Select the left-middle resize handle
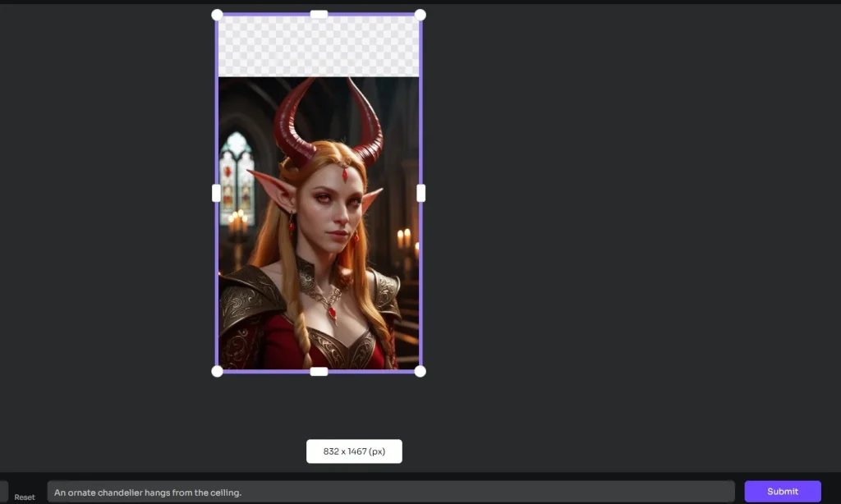841x504 pixels. click(217, 193)
